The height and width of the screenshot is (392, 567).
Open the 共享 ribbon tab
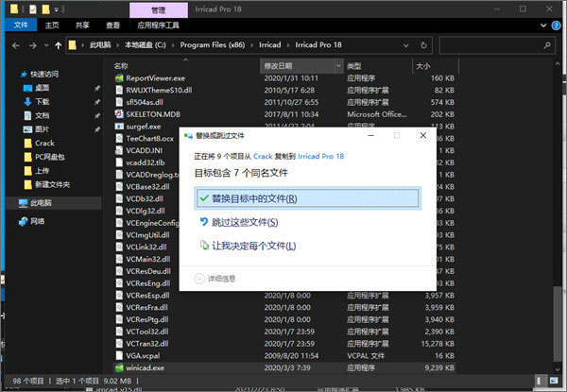pyautogui.click(x=82, y=26)
